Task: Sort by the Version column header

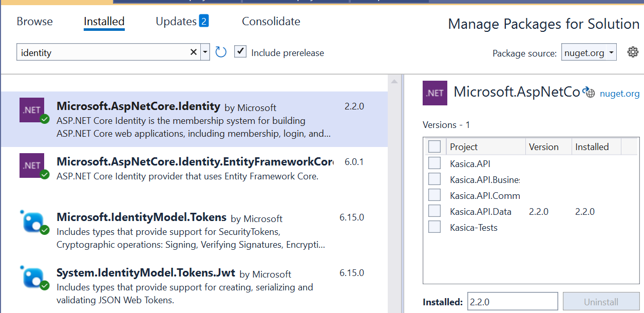Action: (548, 146)
